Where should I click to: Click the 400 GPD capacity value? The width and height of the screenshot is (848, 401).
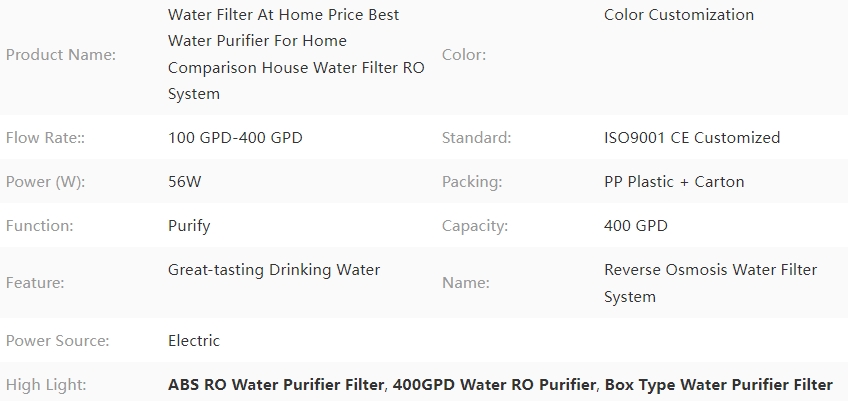pyautogui.click(x=635, y=226)
